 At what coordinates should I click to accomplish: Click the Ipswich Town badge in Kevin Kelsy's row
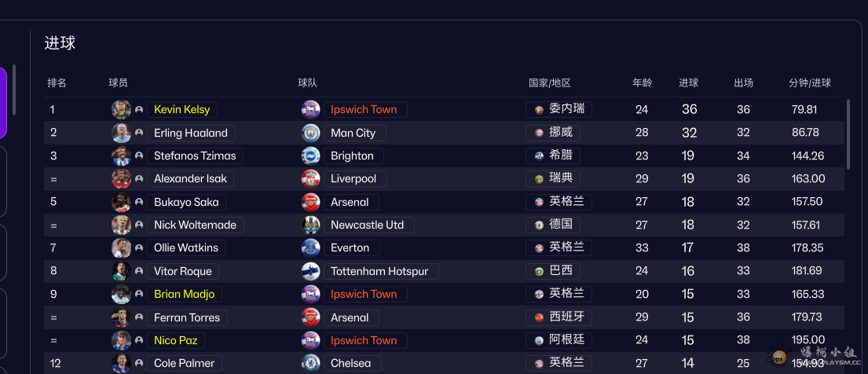(x=310, y=110)
